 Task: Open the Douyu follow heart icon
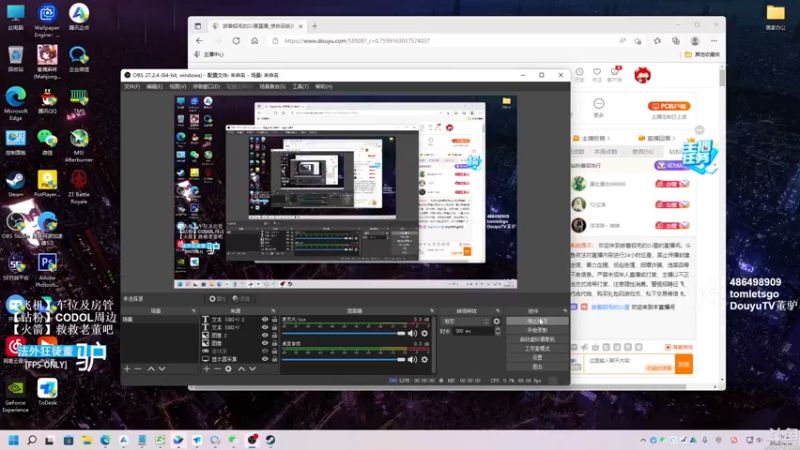tap(597, 74)
